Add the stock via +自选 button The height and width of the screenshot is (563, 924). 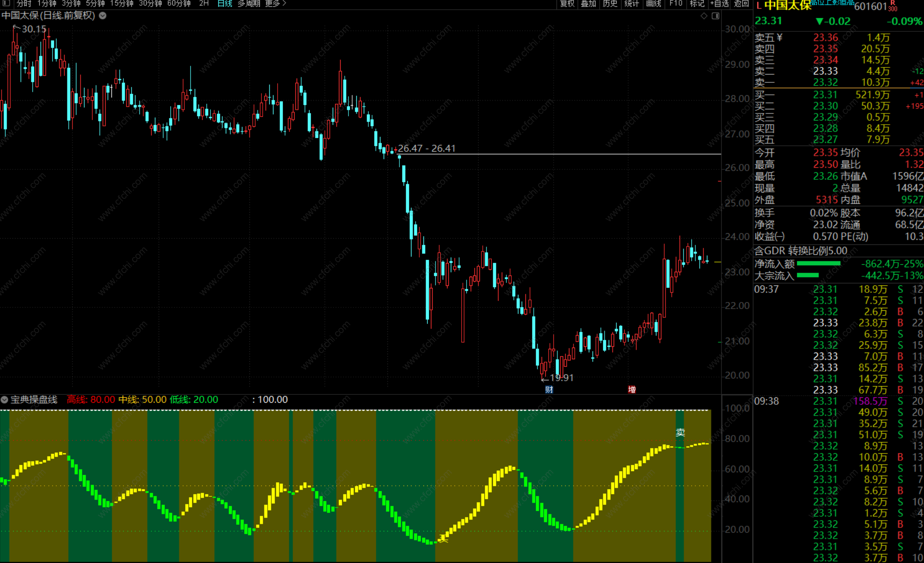(719, 4)
